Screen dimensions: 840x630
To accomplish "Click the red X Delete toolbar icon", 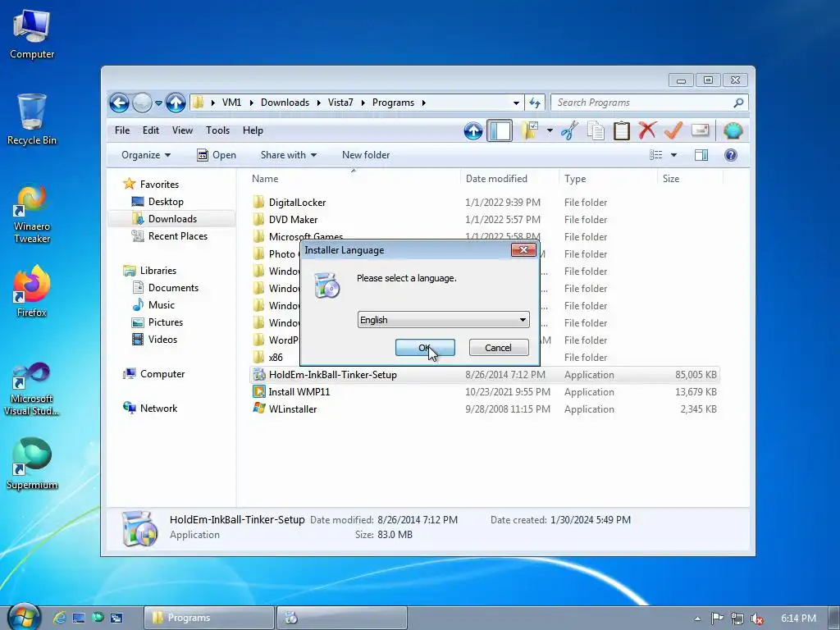I will pos(647,130).
